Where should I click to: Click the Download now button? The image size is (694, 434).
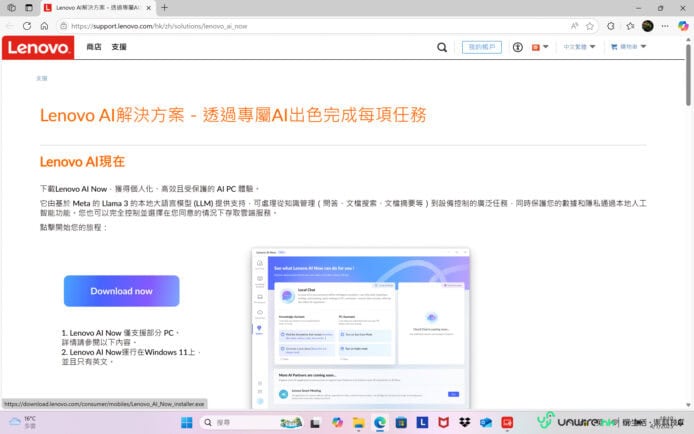(121, 291)
